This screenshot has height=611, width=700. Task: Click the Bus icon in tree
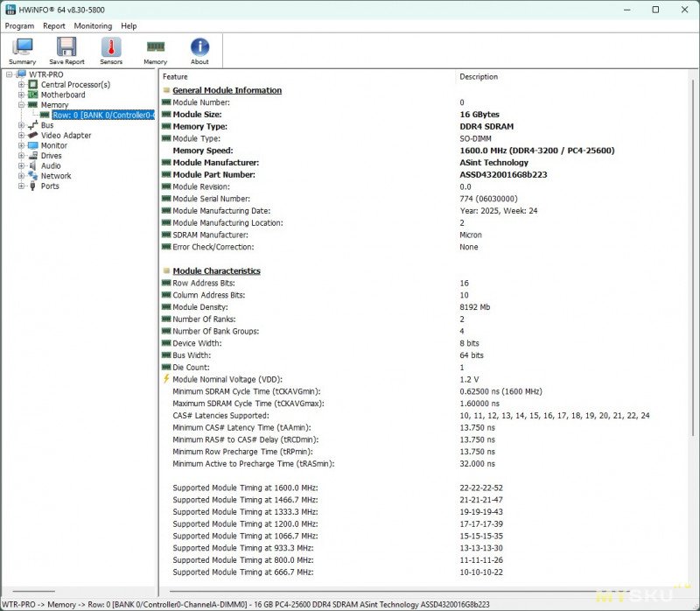[x=33, y=125]
